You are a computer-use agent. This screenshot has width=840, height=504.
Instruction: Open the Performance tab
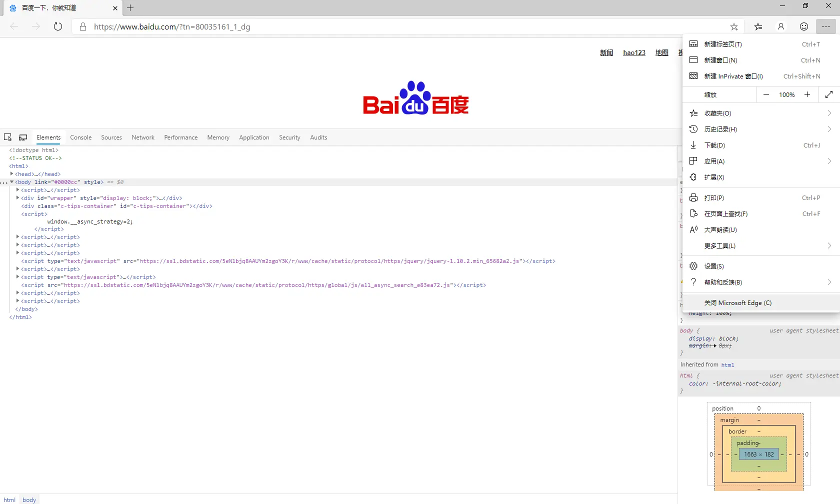(181, 137)
